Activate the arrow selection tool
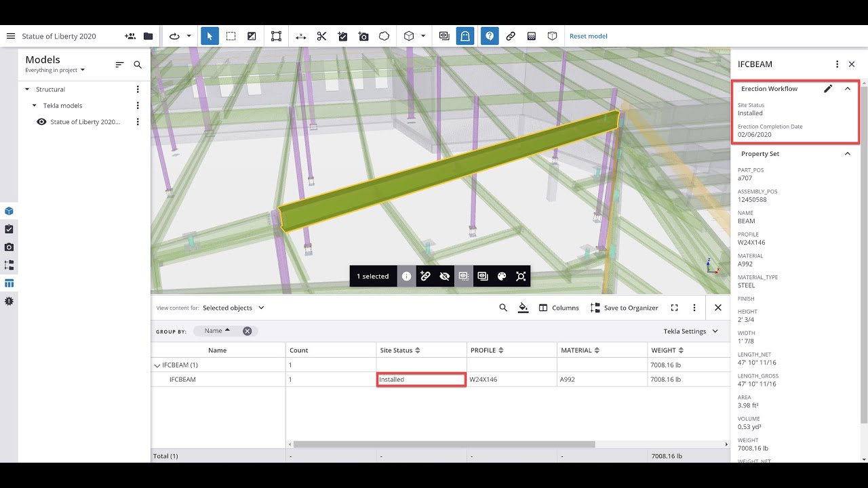The width and height of the screenshot is (868, 488). click(210, 36)
